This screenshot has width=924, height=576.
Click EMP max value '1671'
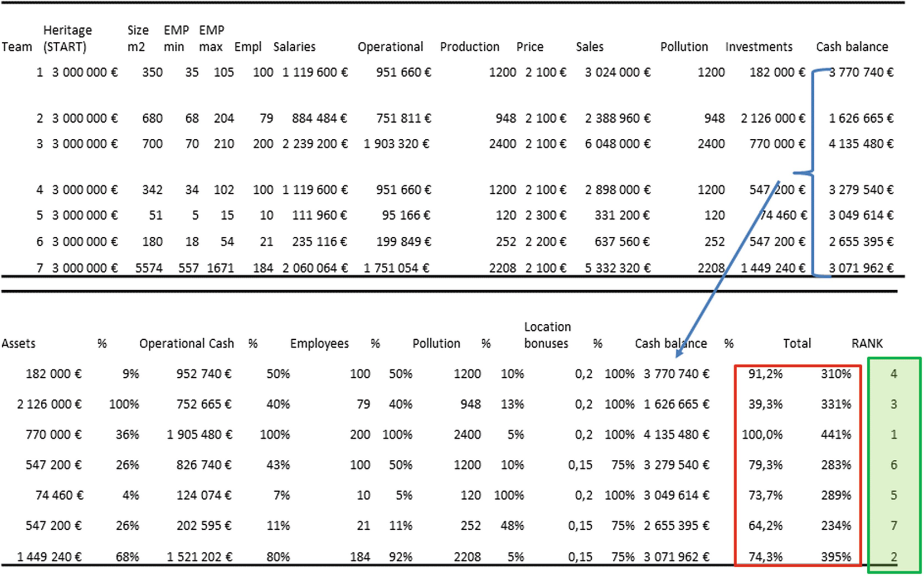coord(220,268)
